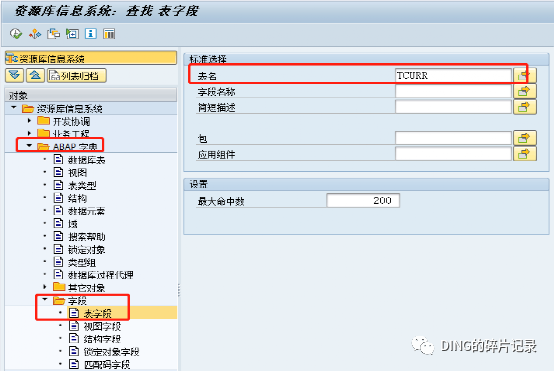Click the table-like icon at toolbar end
Image resolution: width=554 pixels, height=371 pixels.
coord(109,34)
